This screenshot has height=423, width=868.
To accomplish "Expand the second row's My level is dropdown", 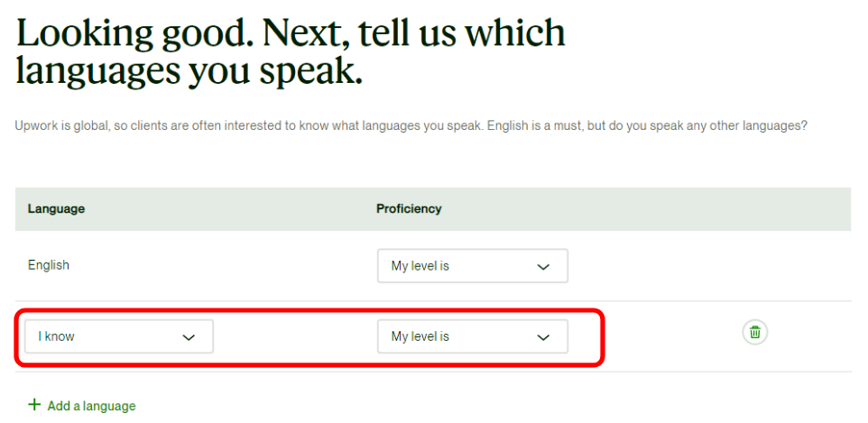I will pyautogui.click(x=473, y=336).
